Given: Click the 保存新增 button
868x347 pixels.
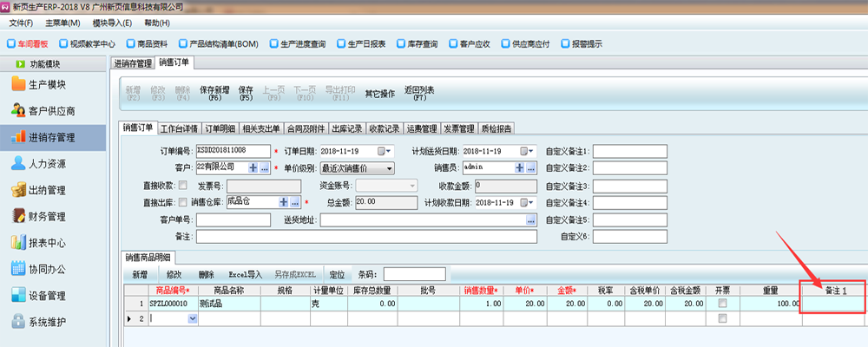Looking at the screenshot, I should coord(214,92).
